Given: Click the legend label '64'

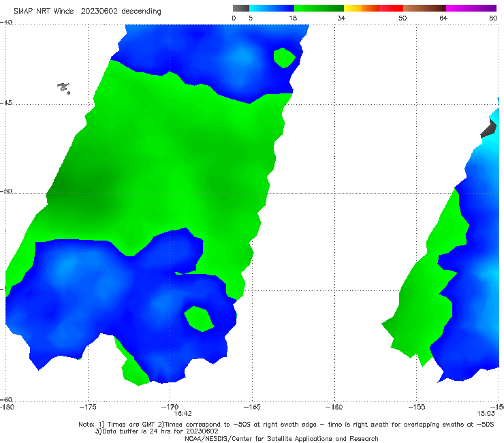Looking at the screenshot, I should click(x=443, y=18).
